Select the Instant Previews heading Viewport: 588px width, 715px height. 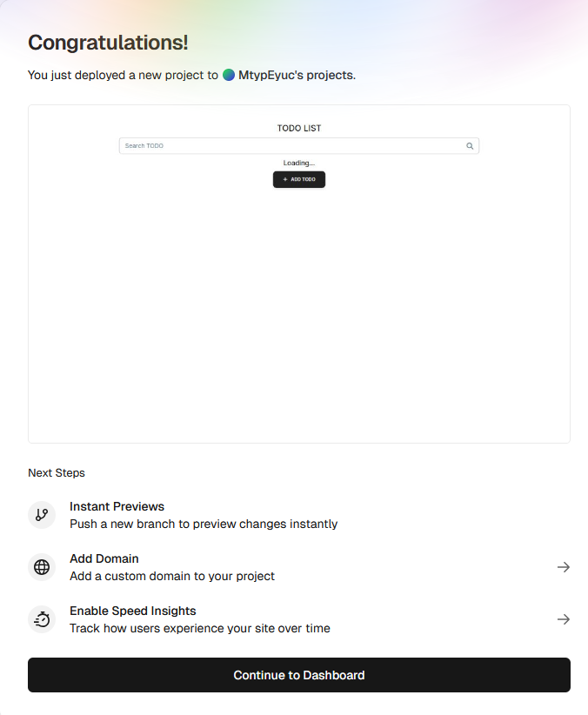[x=117, y=506]
